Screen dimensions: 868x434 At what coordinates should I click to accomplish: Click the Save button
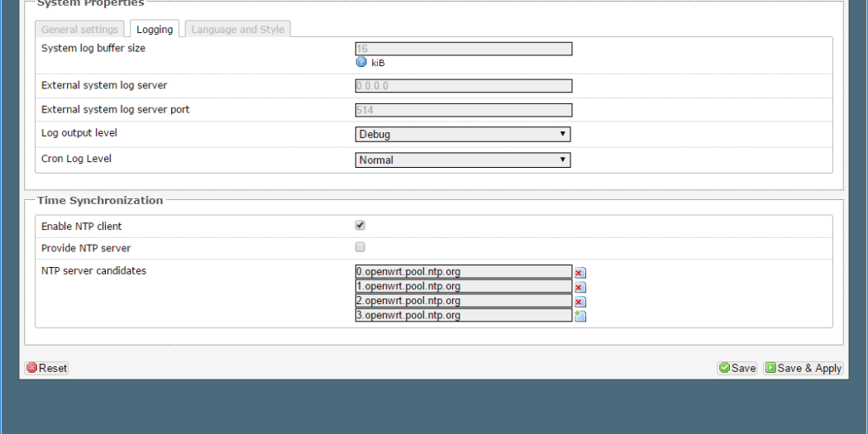pos(737,368)
